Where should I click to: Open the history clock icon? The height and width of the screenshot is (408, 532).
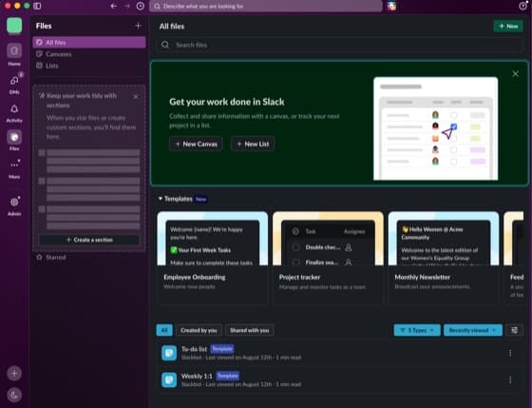(141, 6)
